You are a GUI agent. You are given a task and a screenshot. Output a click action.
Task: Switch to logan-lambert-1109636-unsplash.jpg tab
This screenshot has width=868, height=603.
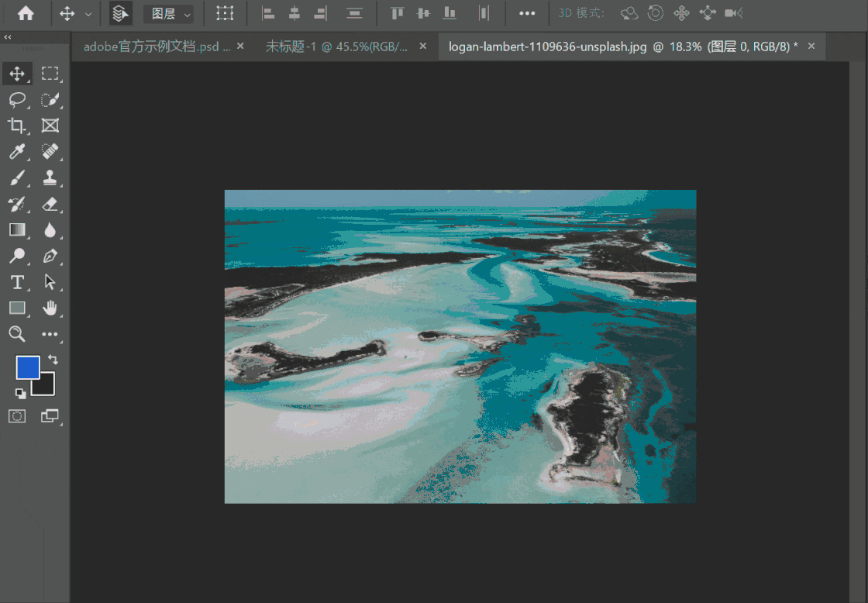(x=623, y=47)
